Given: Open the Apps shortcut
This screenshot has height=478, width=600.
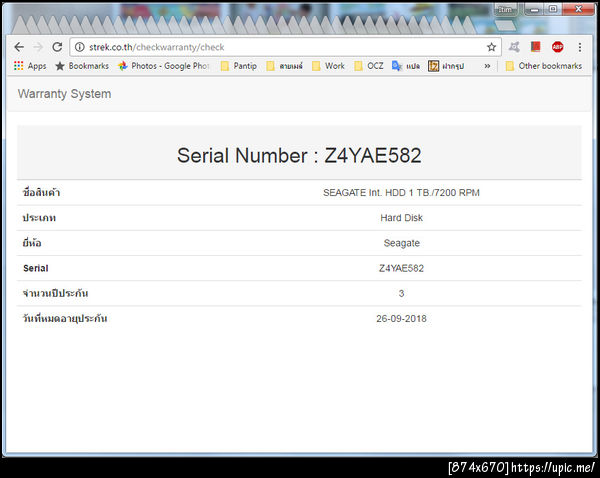Looking at the screenshot, I should click(x=30, y=66).
